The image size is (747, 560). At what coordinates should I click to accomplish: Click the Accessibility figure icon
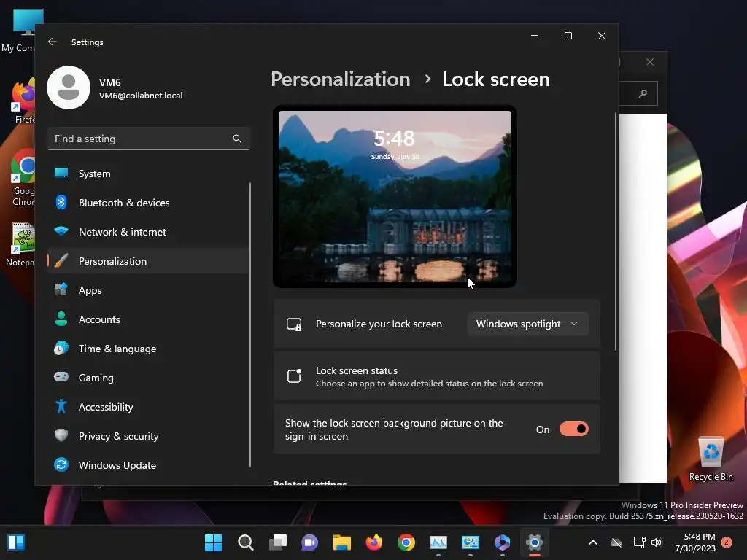pyautogui.click(x=61, y=406)
